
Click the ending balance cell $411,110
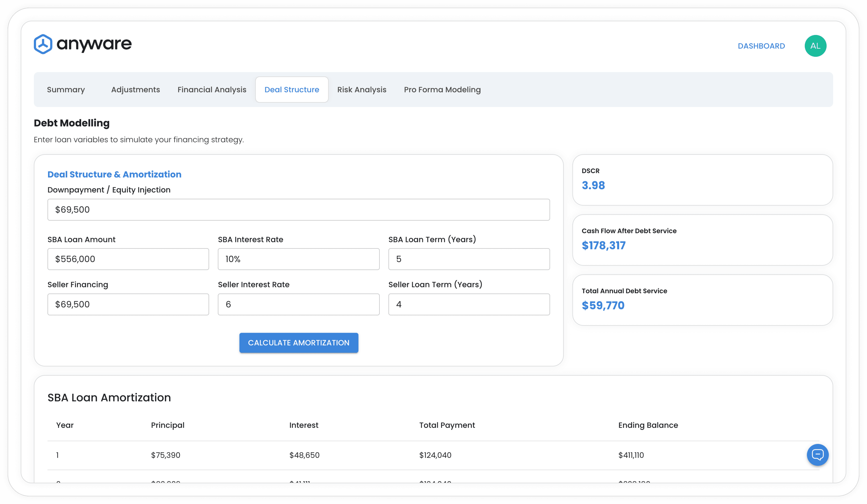click(631, 455)
